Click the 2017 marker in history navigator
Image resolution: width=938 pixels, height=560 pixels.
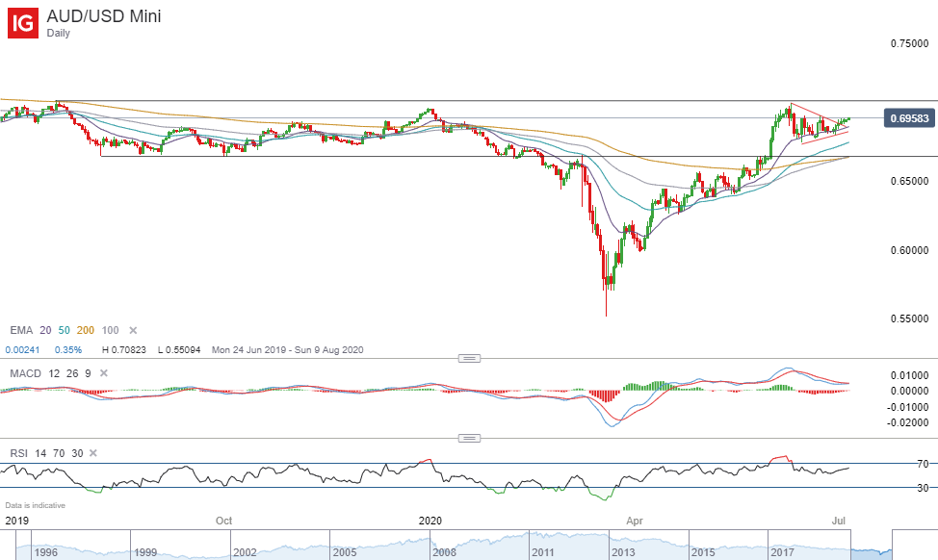pos(782,552)
